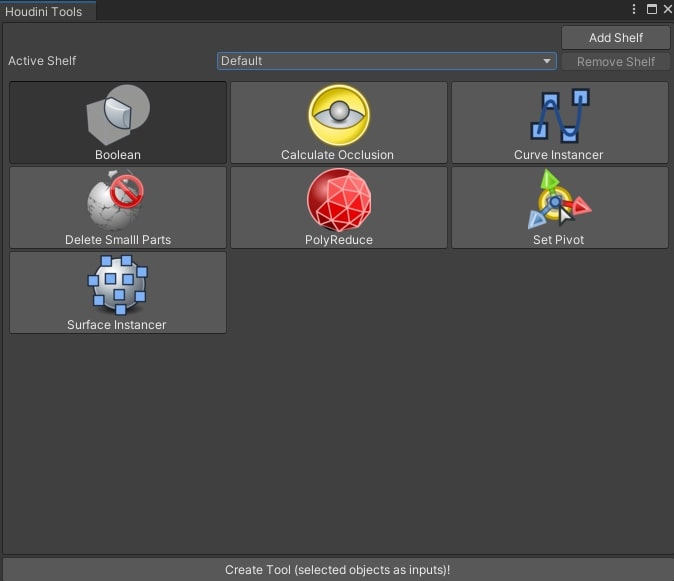
Task: Maximize the Houdini Tools panel
Action: coord(651,9)
